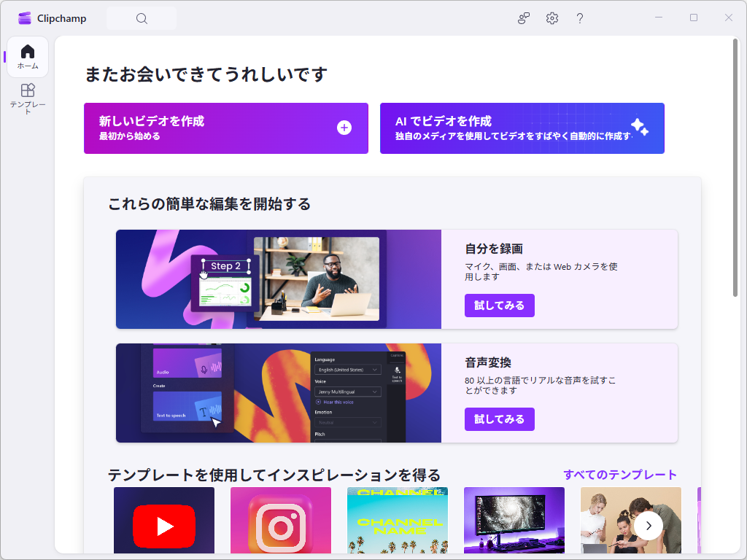Click 新しいビデオを作成 button

(226, 128)
